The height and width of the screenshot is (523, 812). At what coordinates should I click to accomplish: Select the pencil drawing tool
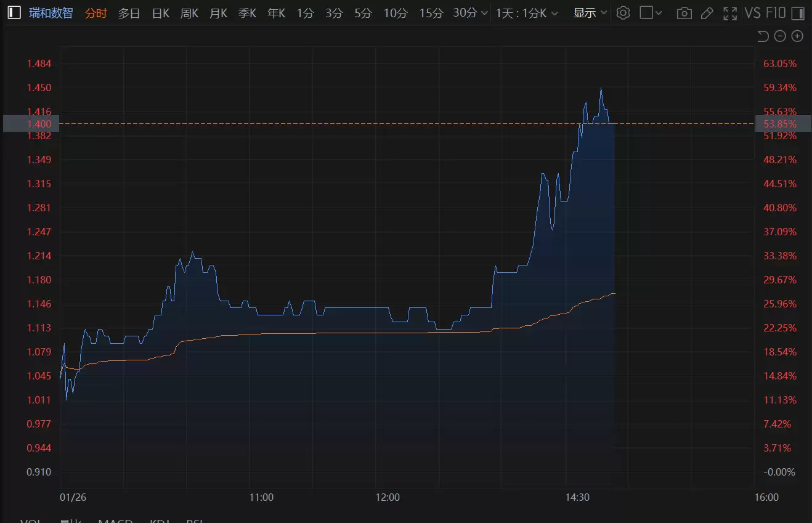(x=707, y=13)
